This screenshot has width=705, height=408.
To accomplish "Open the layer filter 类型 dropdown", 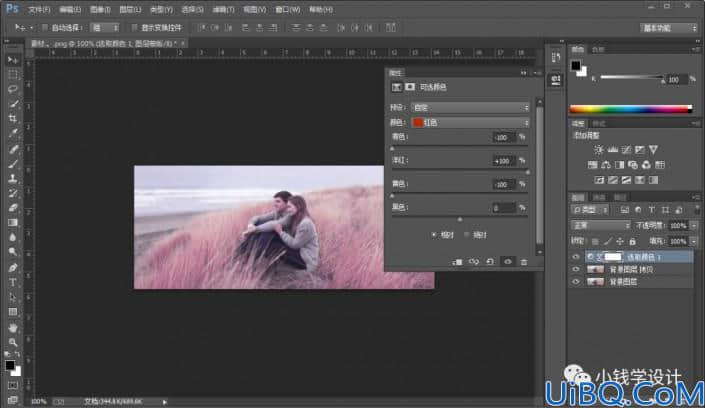I will [x=590, y=210].
